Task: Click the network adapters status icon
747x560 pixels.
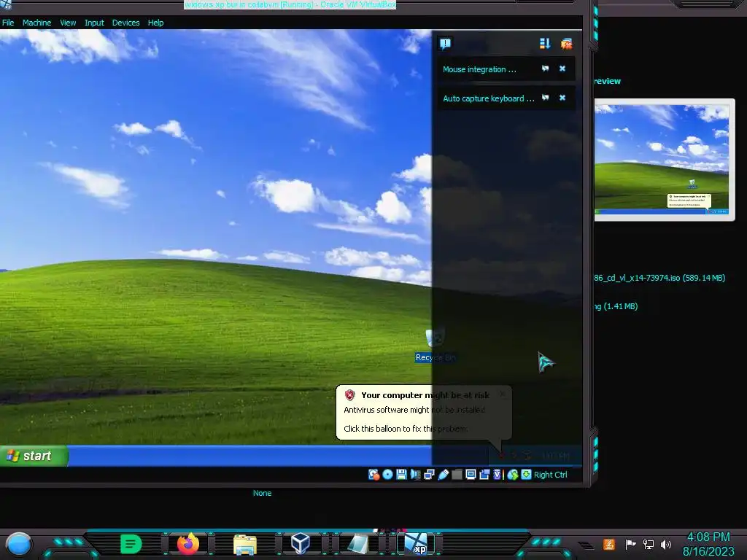Action: pyautogui.click(x=429, y=474)
